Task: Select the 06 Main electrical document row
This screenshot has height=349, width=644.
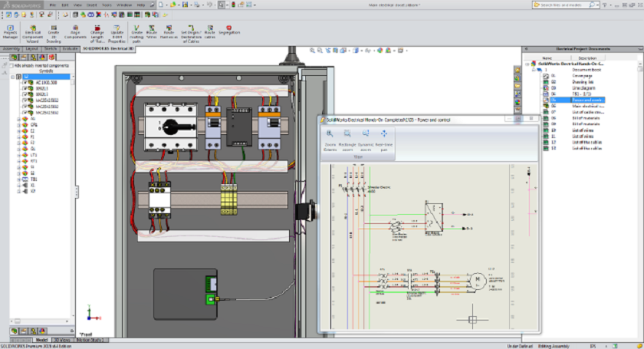Action: click(573, 106)
